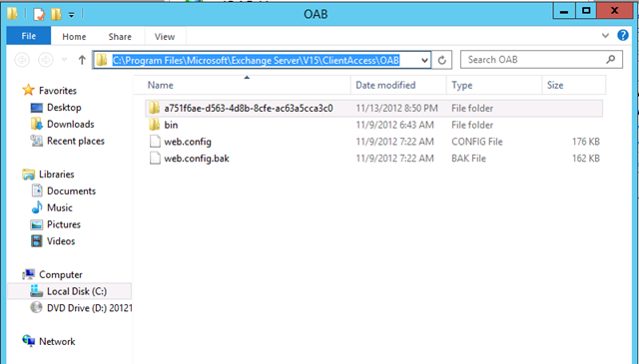The image size is (639, 364).
Task: Select the bin folder
Action: [374, 125]
